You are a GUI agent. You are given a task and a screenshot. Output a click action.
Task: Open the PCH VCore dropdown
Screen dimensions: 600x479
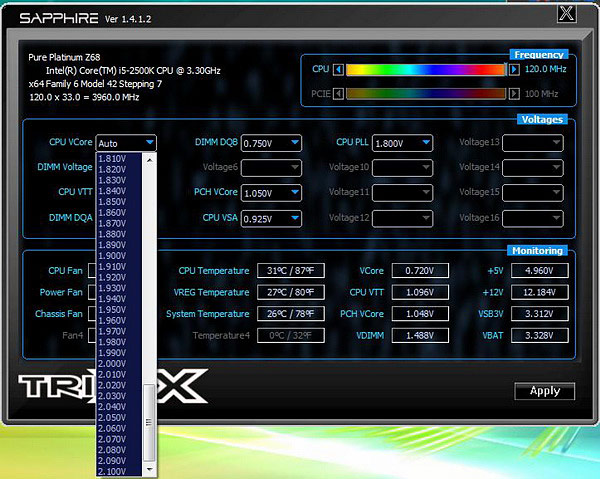pos(271,193)
